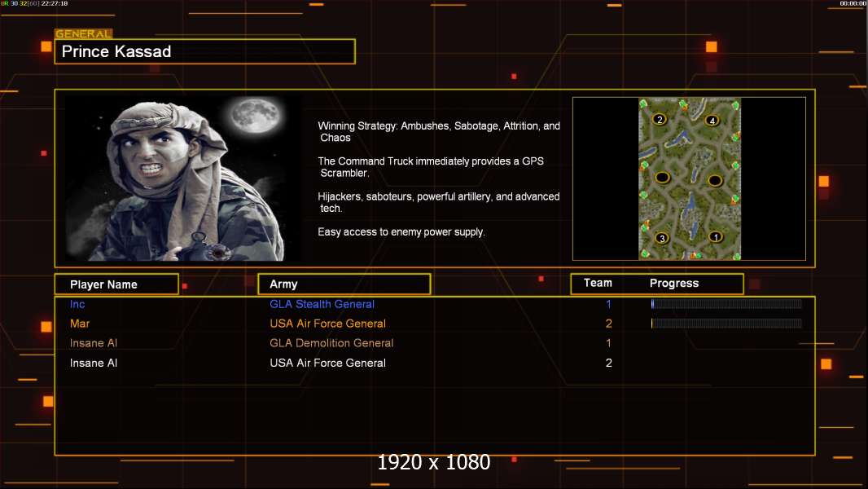This screenshot has height=489, width=868.
Task: Click the GENERAL label above the name
Action: pos(83,33)
